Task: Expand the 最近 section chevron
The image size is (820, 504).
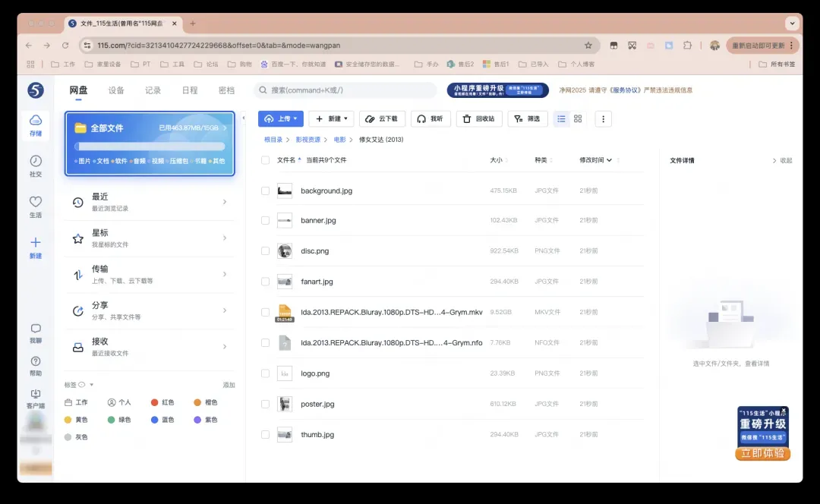Action: 225,202
